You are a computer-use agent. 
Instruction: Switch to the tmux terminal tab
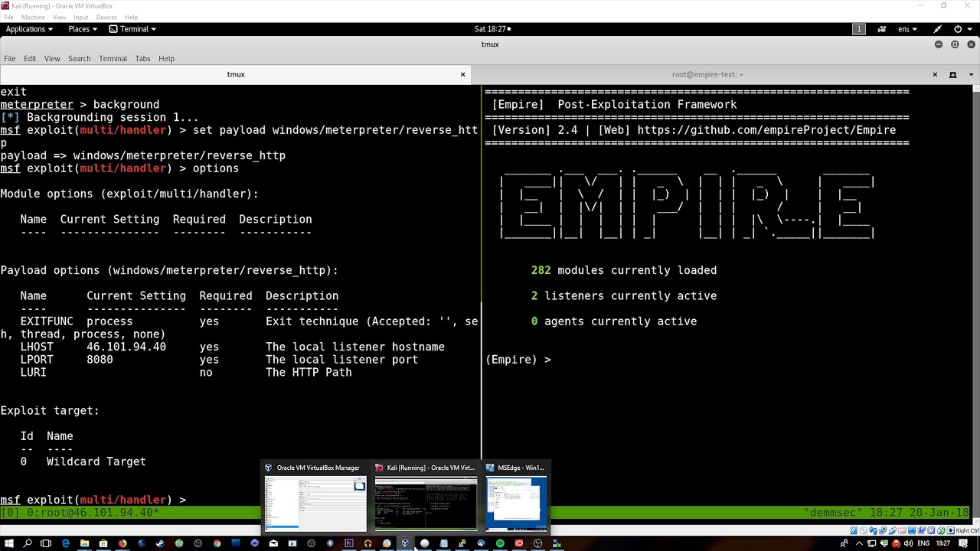235,74
